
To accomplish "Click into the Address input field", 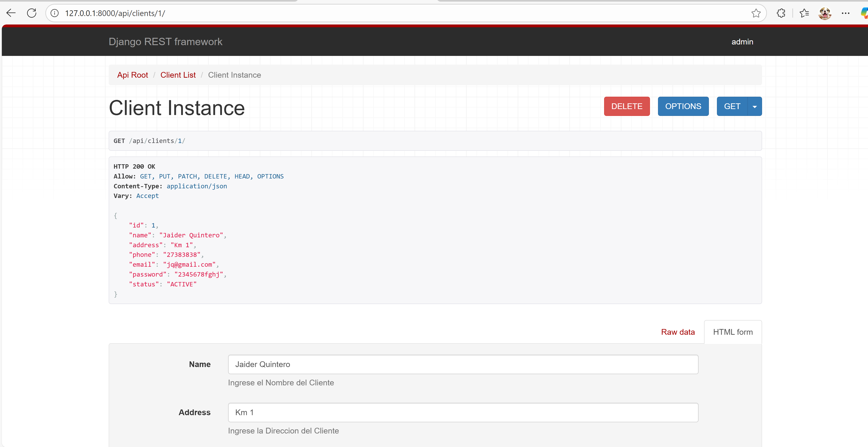I will 463,413.
